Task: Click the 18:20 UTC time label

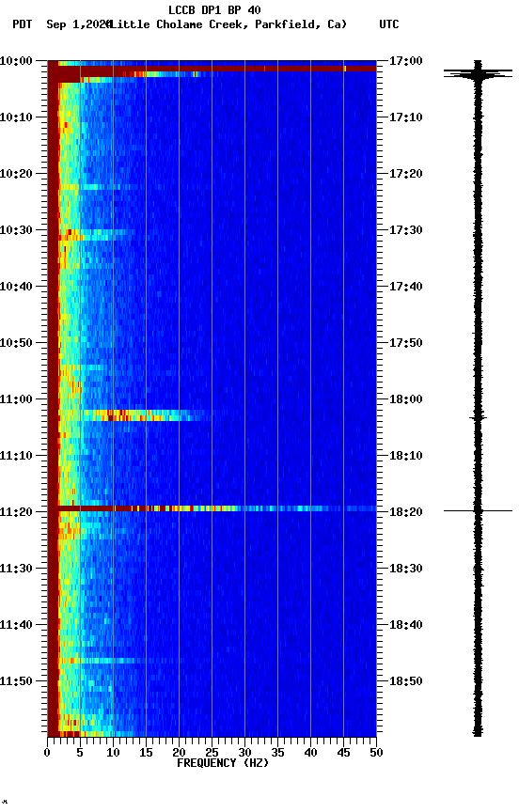Action: pos(406,512)
